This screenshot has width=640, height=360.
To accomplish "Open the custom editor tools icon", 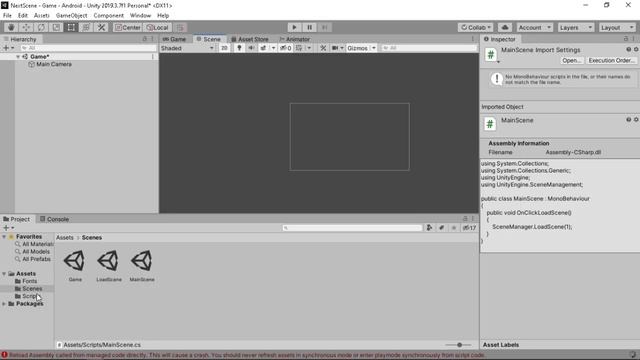I will 102,27.
